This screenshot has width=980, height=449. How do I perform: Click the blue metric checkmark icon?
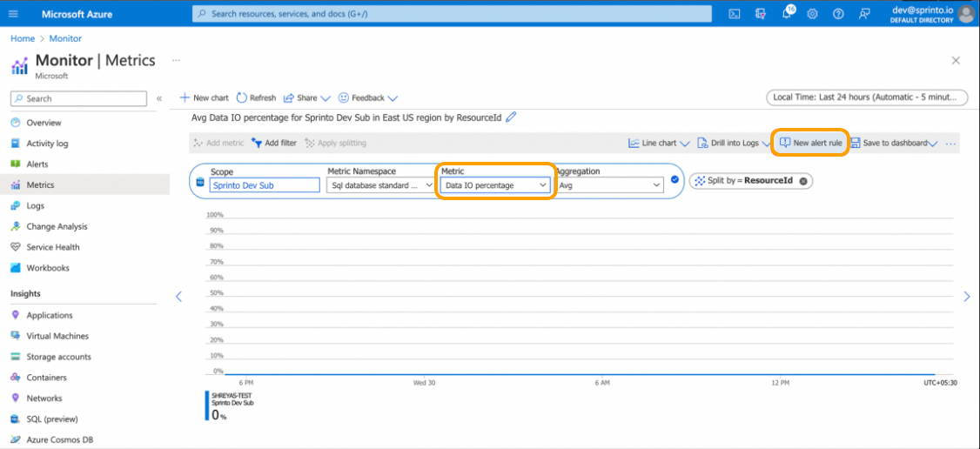coord(675,180)
